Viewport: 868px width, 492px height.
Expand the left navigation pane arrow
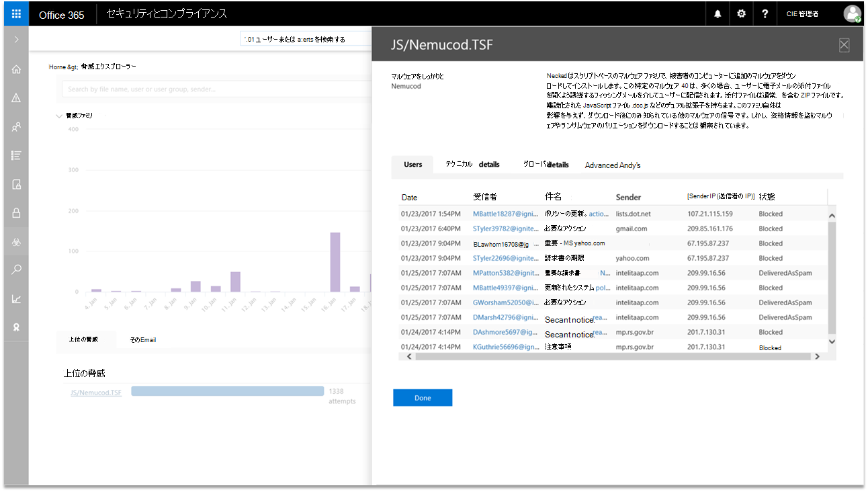coord(16,40)
